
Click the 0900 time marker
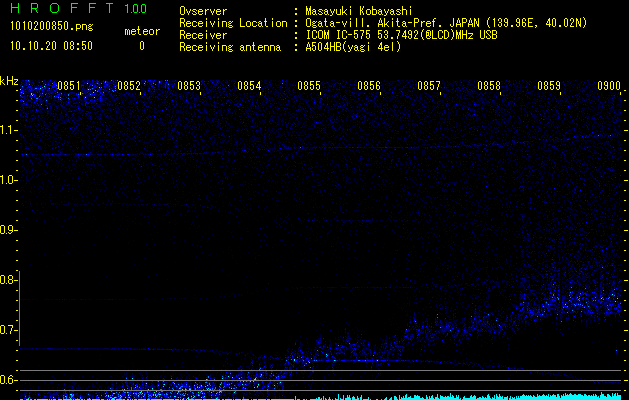tap(609, 86)
